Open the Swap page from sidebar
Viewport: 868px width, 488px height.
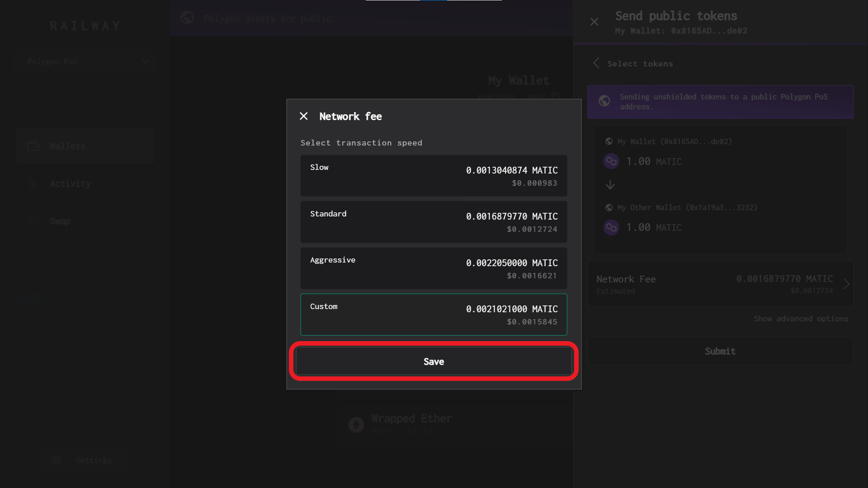coord(60,221)
